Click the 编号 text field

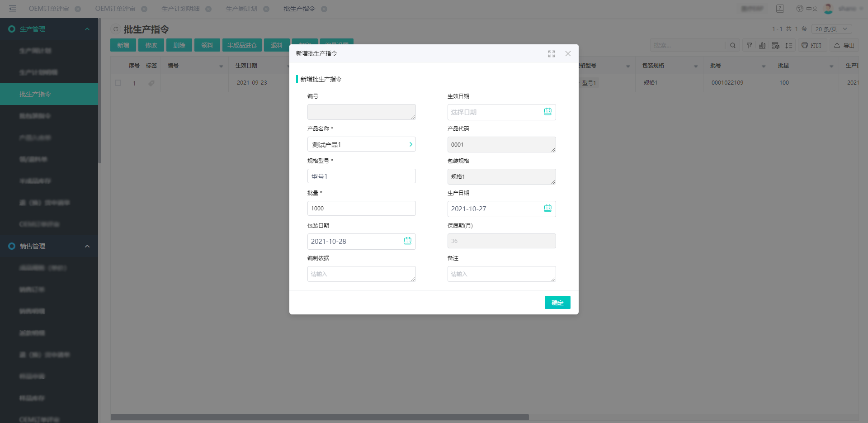tap(361, 112)
